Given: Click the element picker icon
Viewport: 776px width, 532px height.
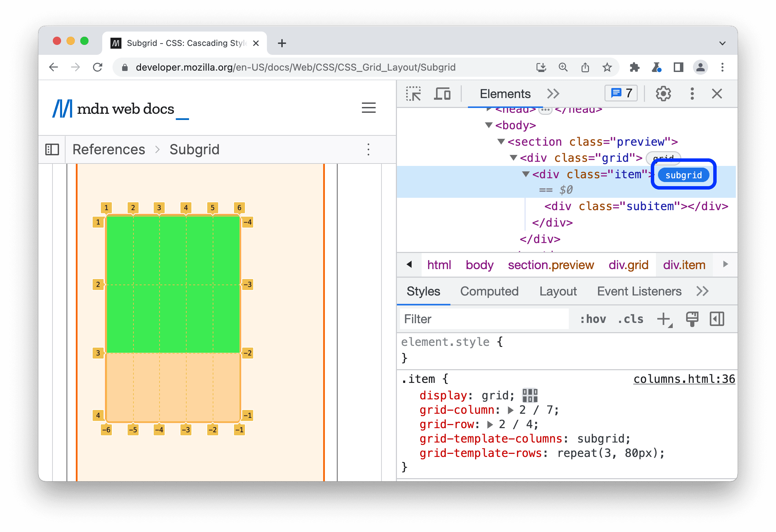Looking at the screenshot, I should click(414, 94).
